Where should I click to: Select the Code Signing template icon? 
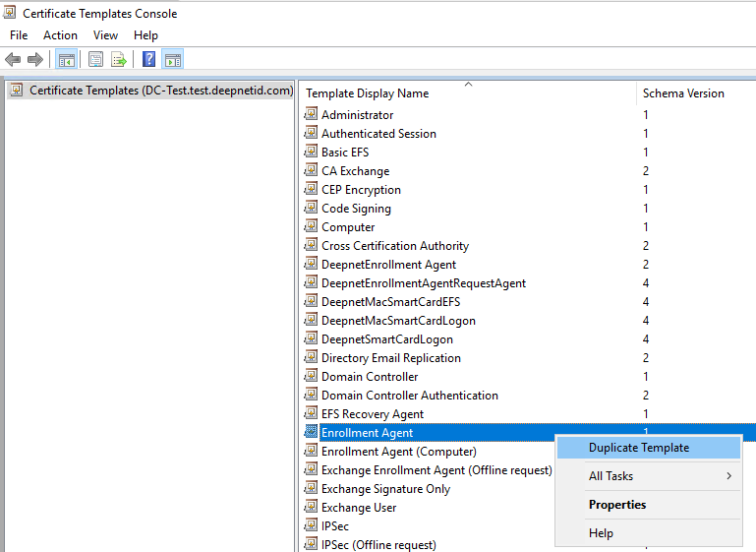(311, 209)
